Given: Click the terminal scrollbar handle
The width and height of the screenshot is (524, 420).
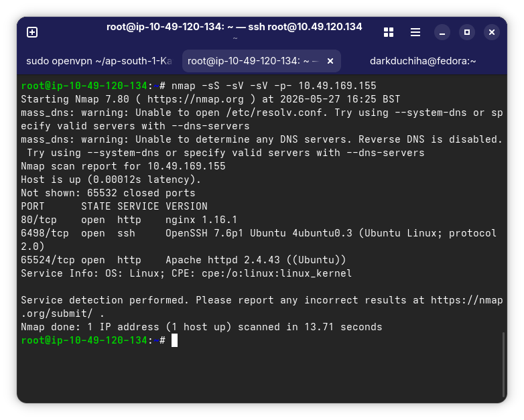Looking at the screenshot, I should [503, 364].
